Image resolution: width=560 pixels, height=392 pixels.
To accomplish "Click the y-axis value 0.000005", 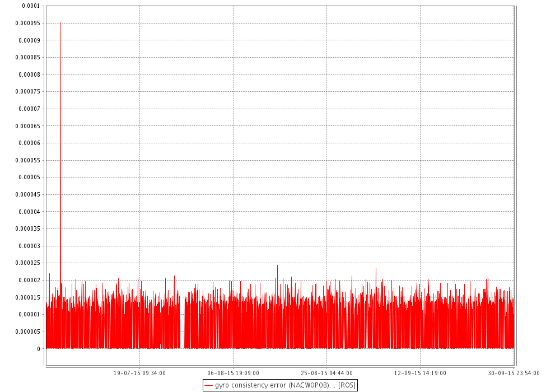I will 27,332.
